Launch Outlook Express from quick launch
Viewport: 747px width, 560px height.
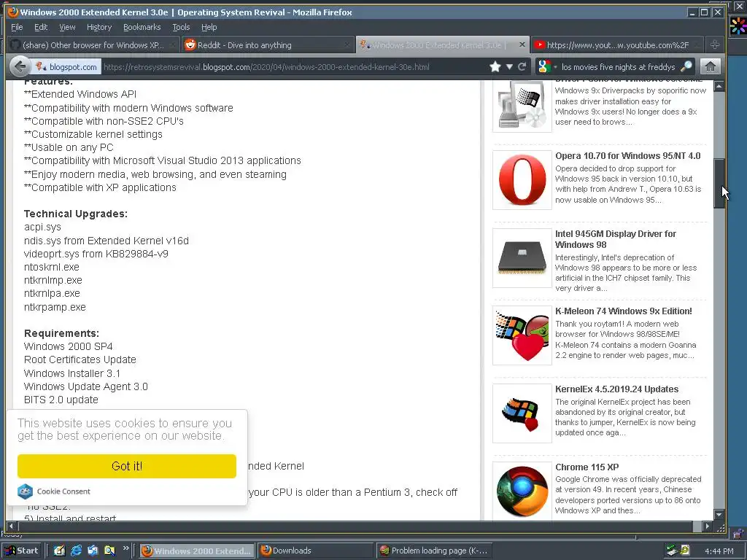93,551
